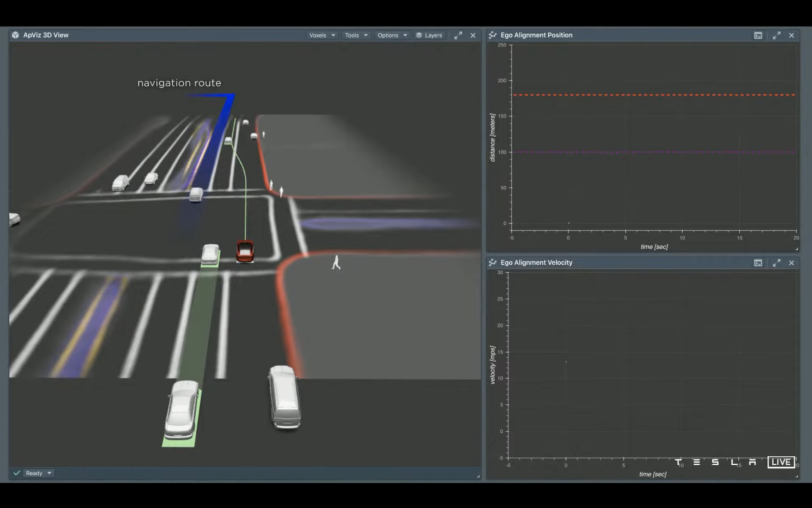The height and width of the screenshot is (508, 812).
Task: Maximize the Ego Alignment Position panel
Action: [x=777, y=35]
